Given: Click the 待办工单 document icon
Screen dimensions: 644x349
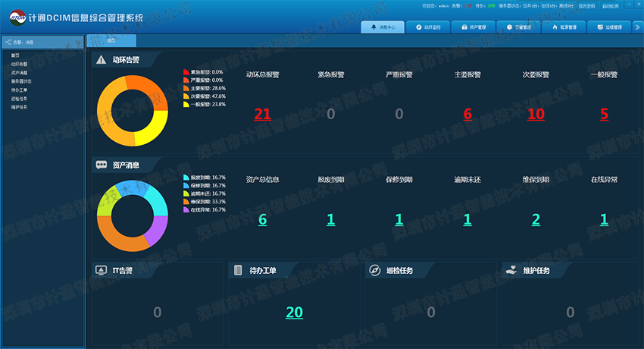Looking at the screenshot, I should (x=238, y=270).
